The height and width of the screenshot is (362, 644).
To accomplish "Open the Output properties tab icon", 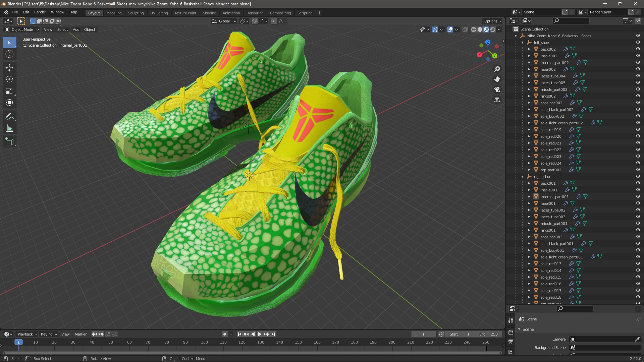I will [511, 342].
